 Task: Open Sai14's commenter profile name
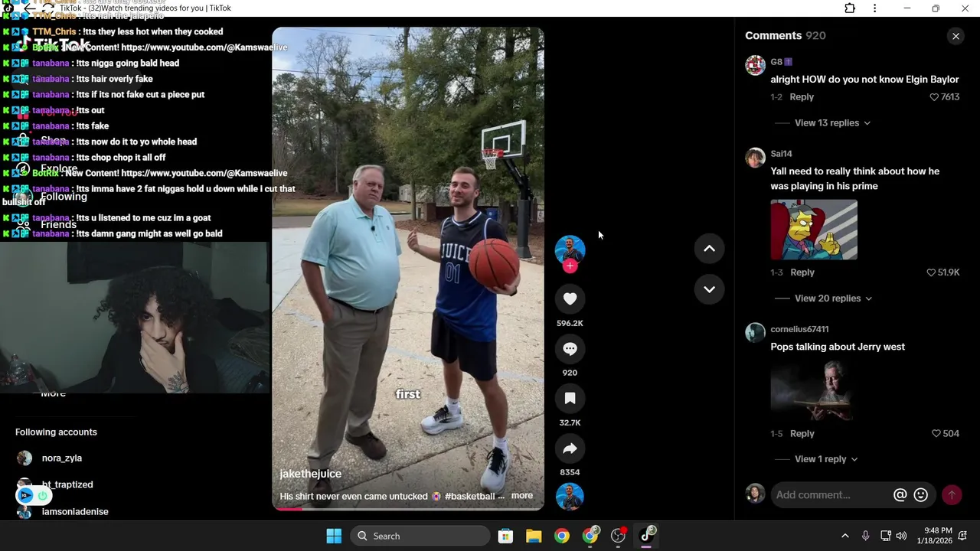(x=781, y=154)
